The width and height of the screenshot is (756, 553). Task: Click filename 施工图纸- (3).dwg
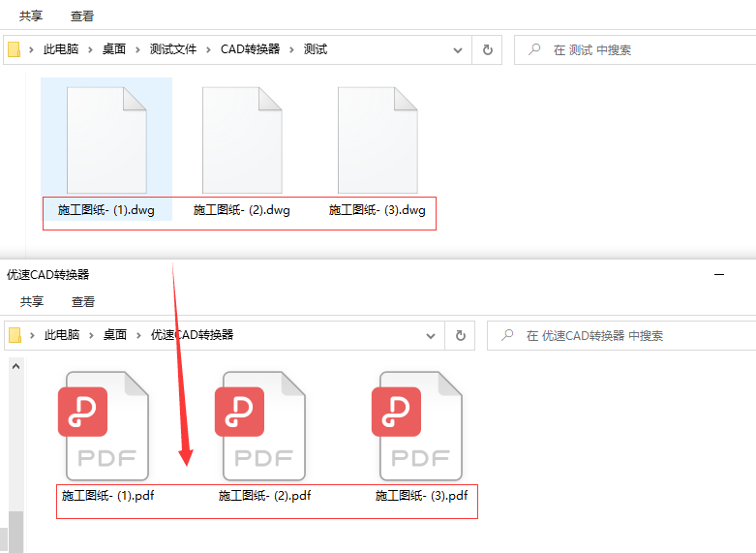click(x=378, y=210)
